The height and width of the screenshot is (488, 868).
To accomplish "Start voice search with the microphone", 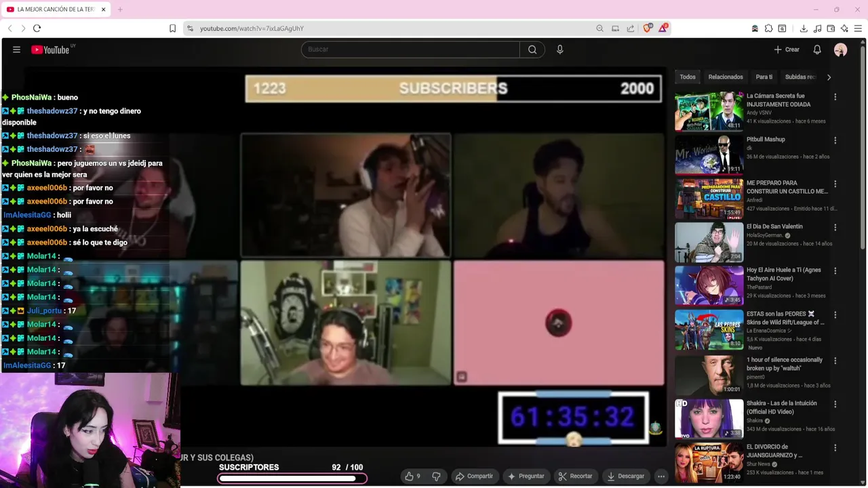I will click(560, 49).
